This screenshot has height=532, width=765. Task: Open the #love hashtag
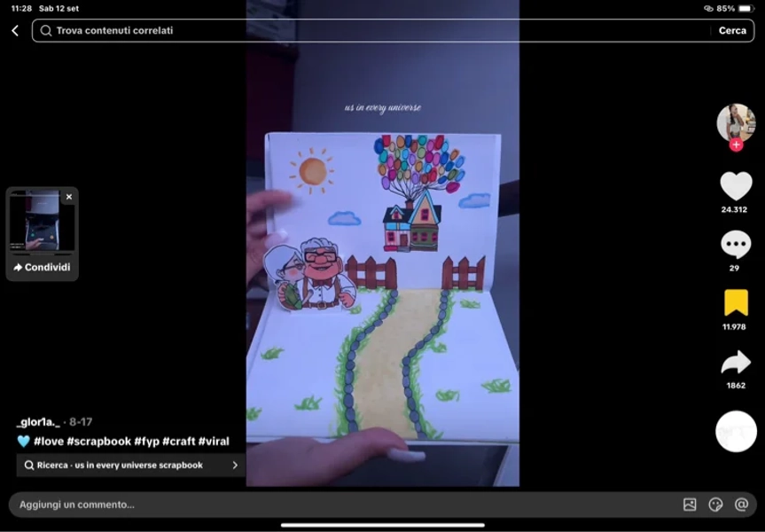[x=48, y=442]
